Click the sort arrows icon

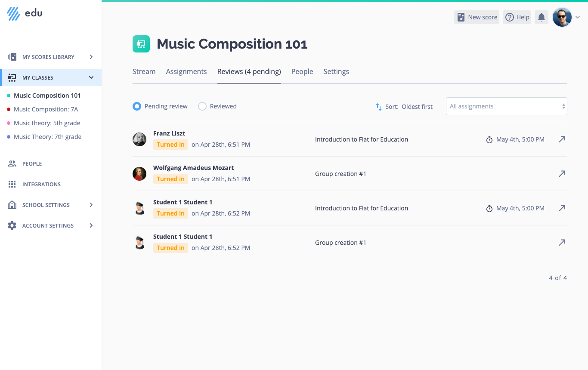pyautogui.click(x=379, y=107)
